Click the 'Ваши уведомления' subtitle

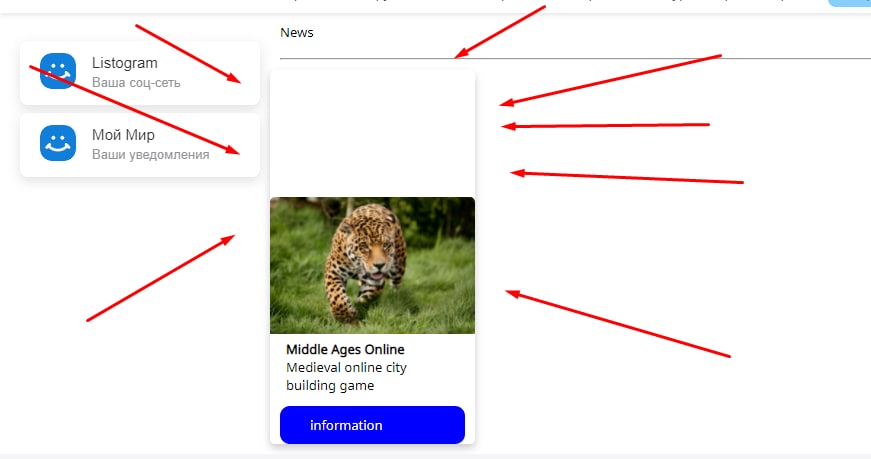pos(151,154)
